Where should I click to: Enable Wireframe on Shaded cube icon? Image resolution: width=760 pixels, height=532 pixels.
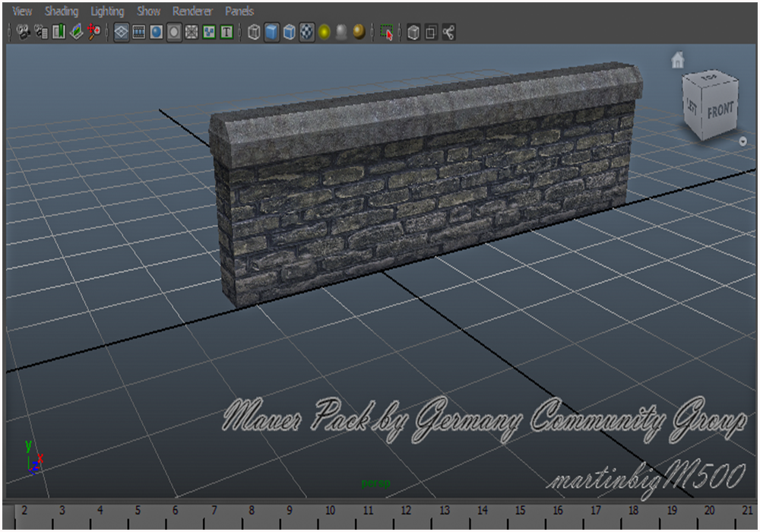coord(290,33)
